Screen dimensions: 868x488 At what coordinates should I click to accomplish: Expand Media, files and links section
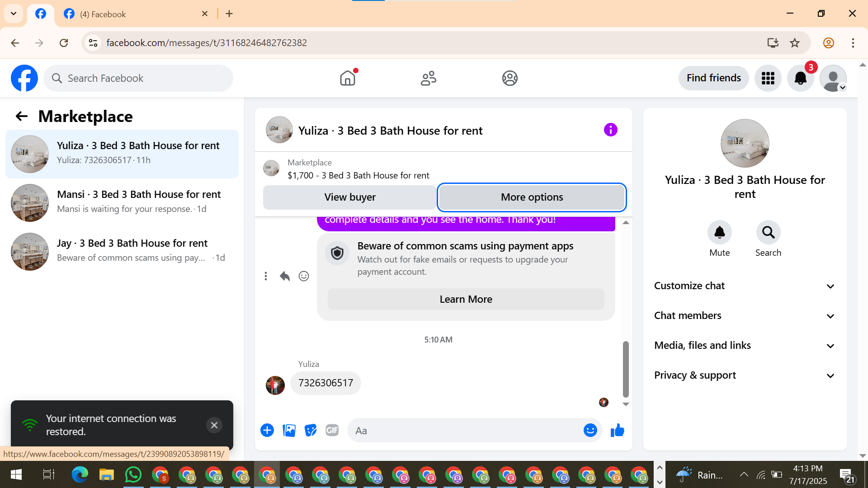tap(745, 346)
